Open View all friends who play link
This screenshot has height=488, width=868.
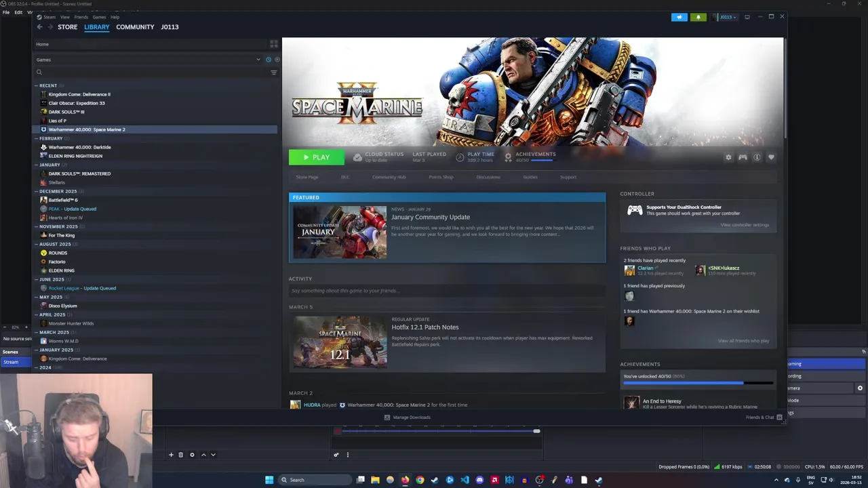(743, 341)
